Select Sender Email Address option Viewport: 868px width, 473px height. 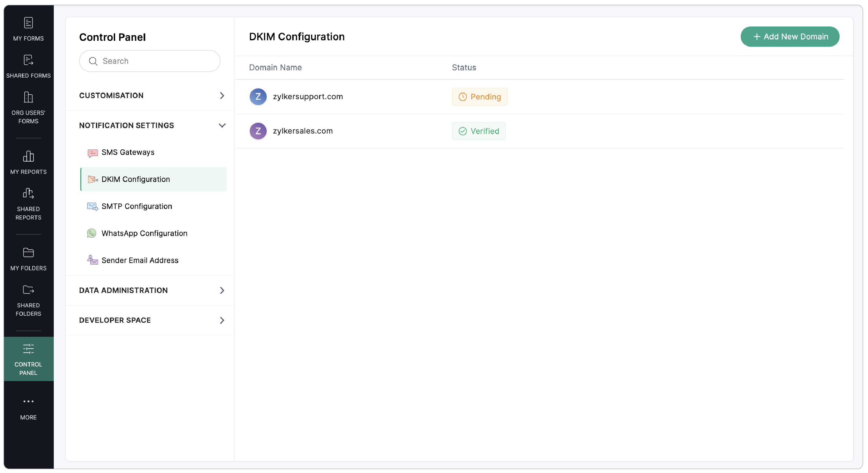click(x=140, y=260)
